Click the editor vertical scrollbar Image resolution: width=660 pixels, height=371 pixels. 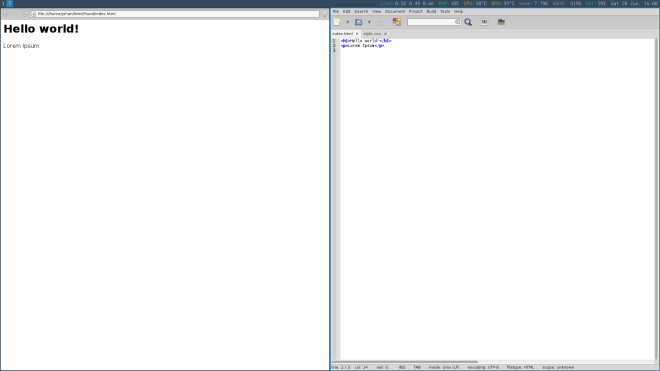657,199
